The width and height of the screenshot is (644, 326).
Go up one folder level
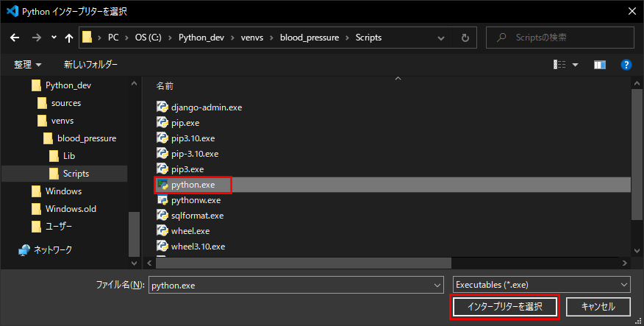click(x=68, y=38)
